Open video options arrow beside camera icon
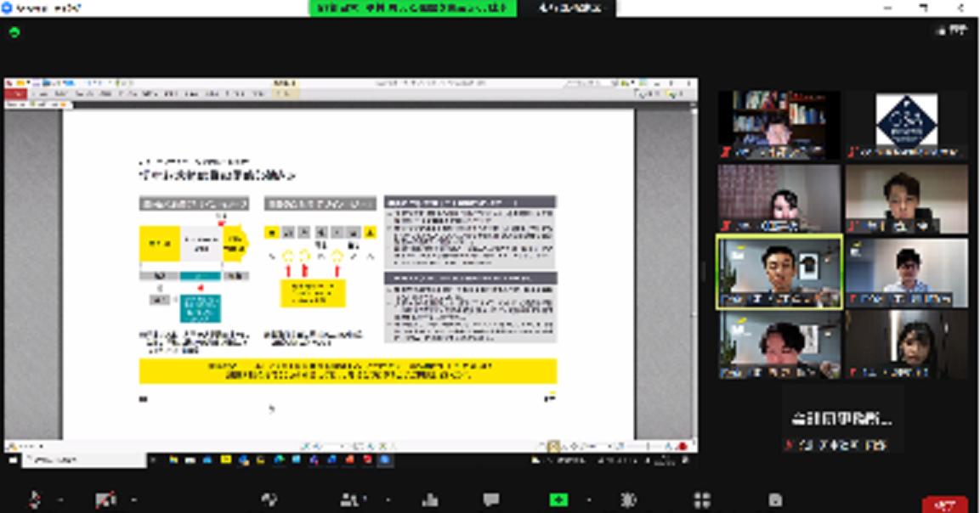 (133, 500)
